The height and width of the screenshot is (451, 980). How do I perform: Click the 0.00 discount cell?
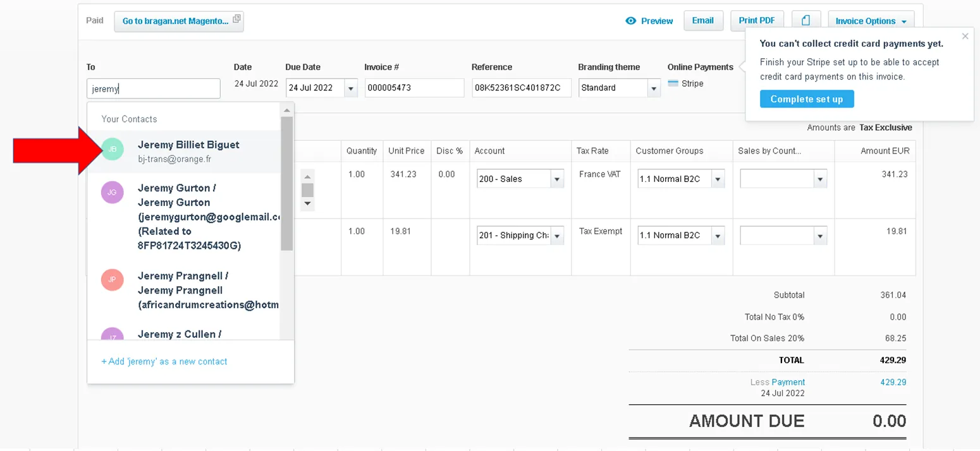pyautogui.click(x=450, y=190)
